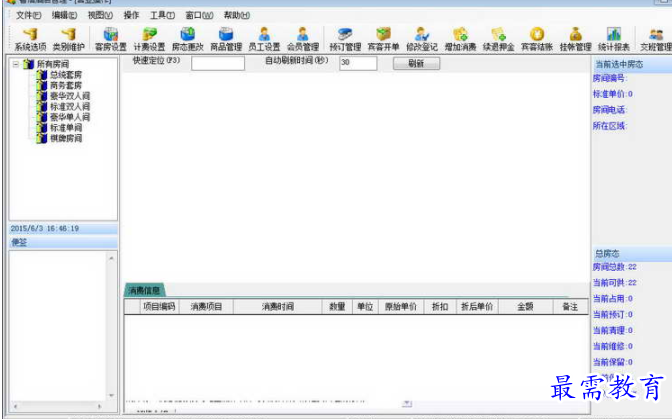This screenshot has width=672, height=419.
Task: Select 商务套房 in room tree
Action: 66,86
